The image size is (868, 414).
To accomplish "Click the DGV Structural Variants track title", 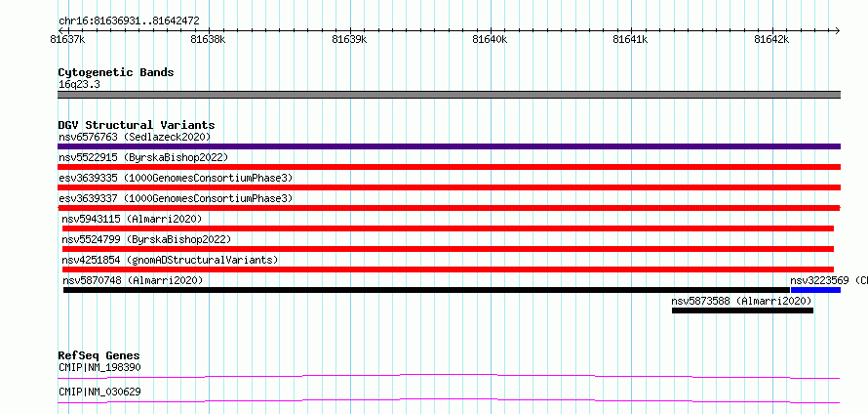I will coord(137,125).
